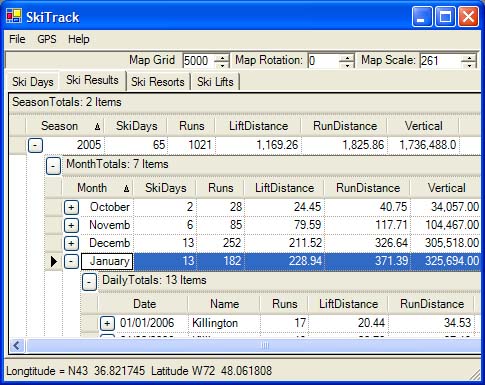The height and width of the screenshot is (385, 485).
Task: Sort by month-level SkiDays header
Action: point(165,188)
